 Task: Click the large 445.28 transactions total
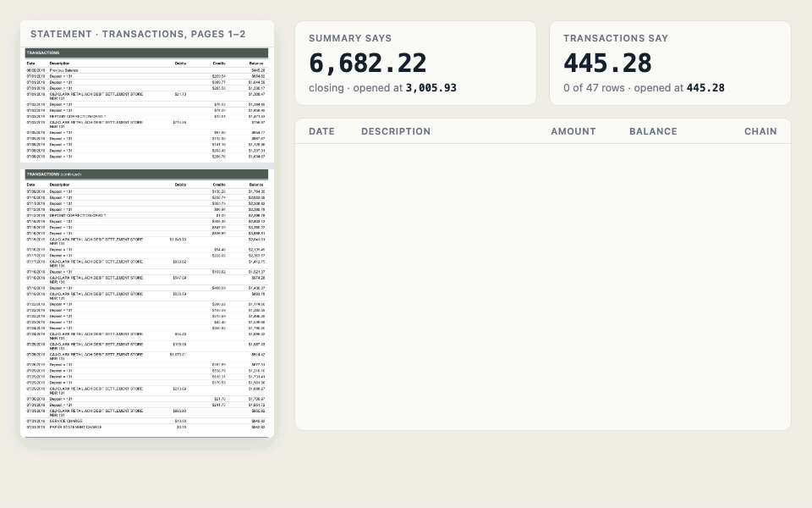click(x=607, y=63)
